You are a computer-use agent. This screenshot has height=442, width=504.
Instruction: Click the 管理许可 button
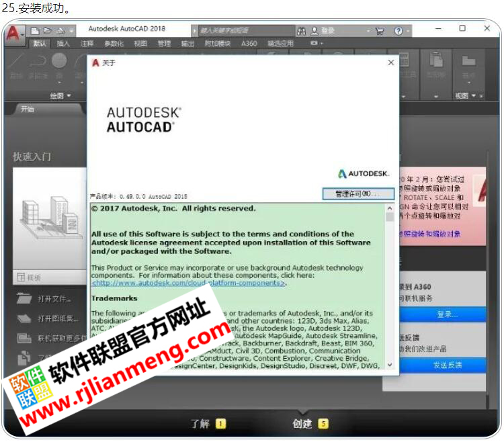[x=357, y=193]
